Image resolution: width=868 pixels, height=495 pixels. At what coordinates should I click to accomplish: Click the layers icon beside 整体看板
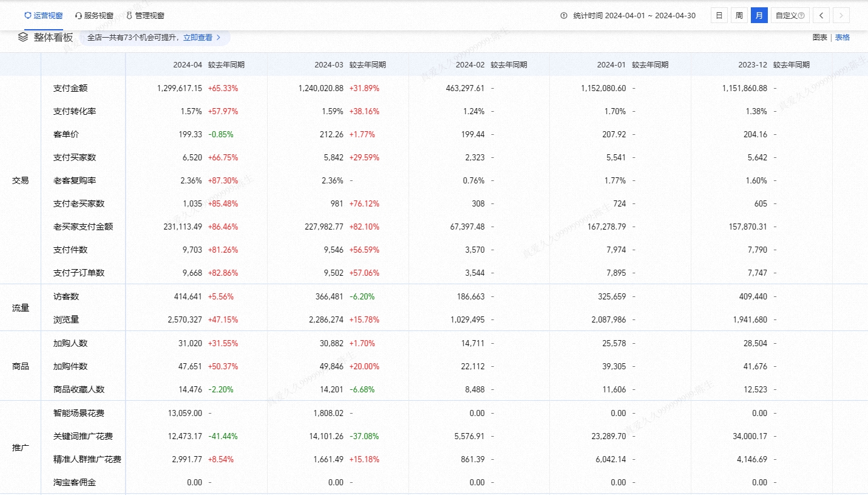[x=23, y=37]
